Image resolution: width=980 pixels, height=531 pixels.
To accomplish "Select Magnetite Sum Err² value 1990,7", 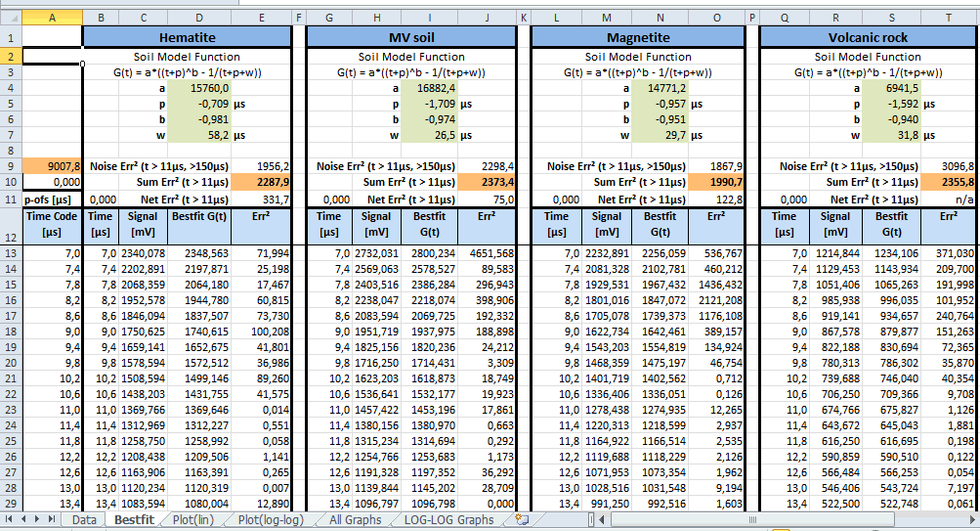I will tap(716, 182).
